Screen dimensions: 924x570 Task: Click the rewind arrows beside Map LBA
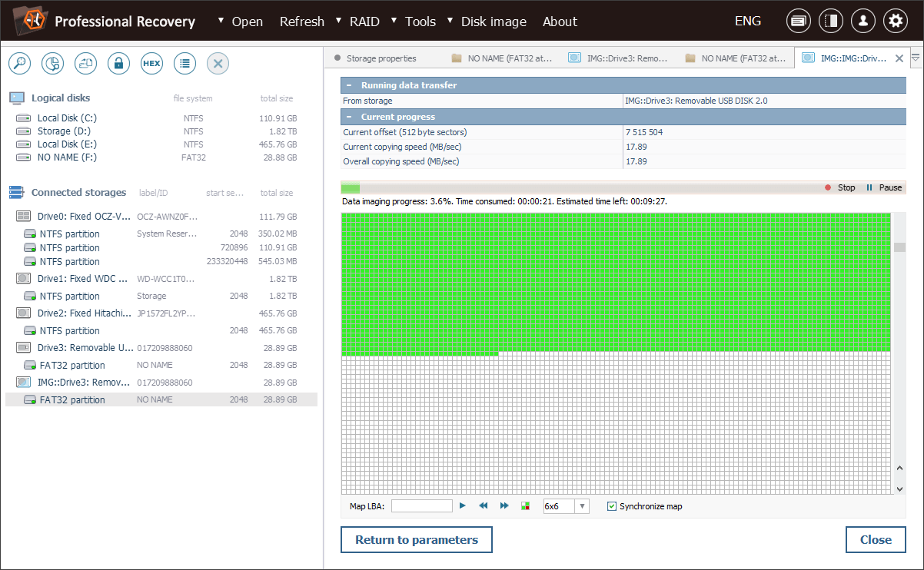484,506
